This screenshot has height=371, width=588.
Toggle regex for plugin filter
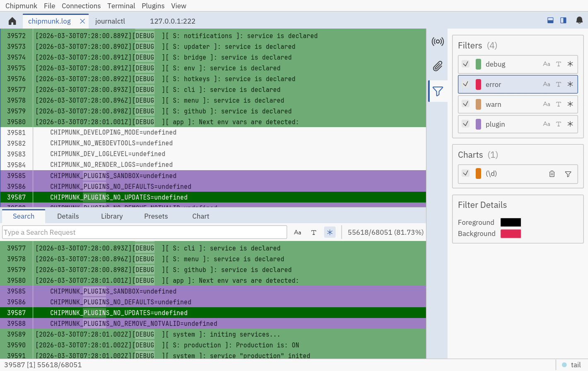tap(570, 124)
